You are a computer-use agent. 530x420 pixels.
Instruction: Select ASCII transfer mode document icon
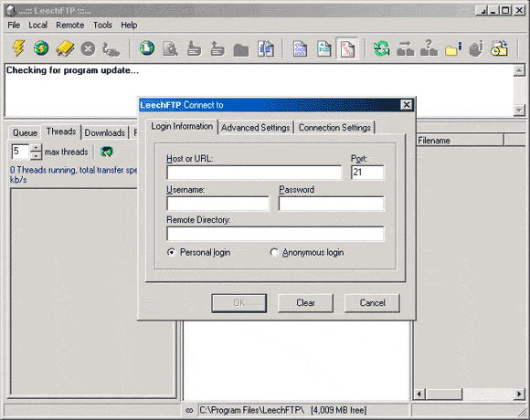[323, 49]
